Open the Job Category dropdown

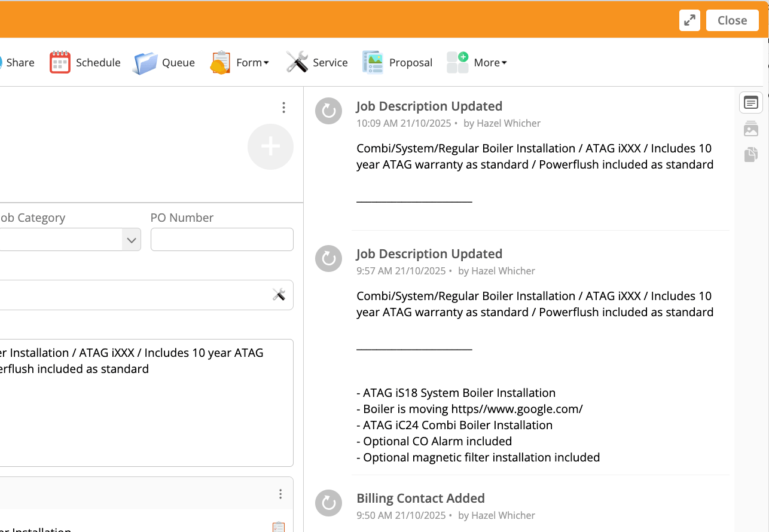pos(69,240)
